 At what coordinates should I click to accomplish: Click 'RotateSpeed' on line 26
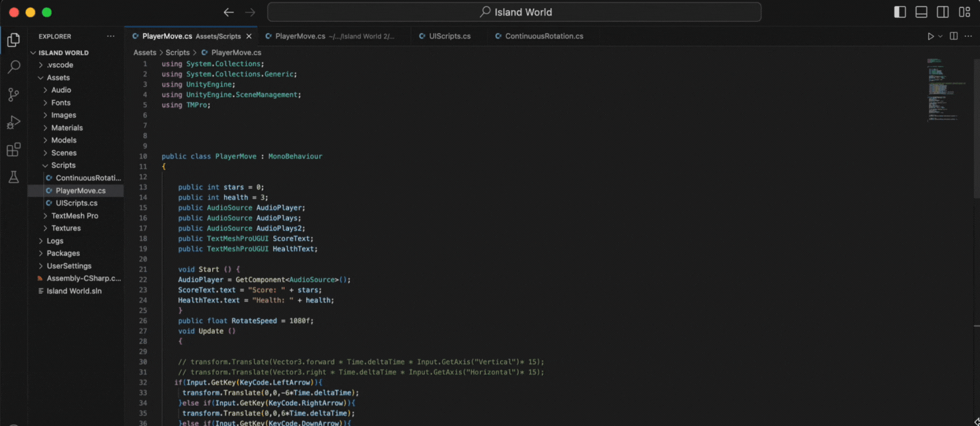coord(254,321)
